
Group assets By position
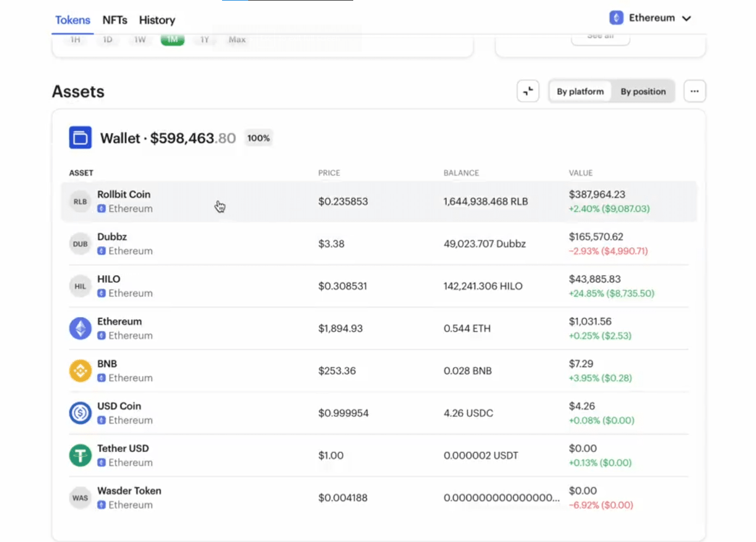(643, 92)
